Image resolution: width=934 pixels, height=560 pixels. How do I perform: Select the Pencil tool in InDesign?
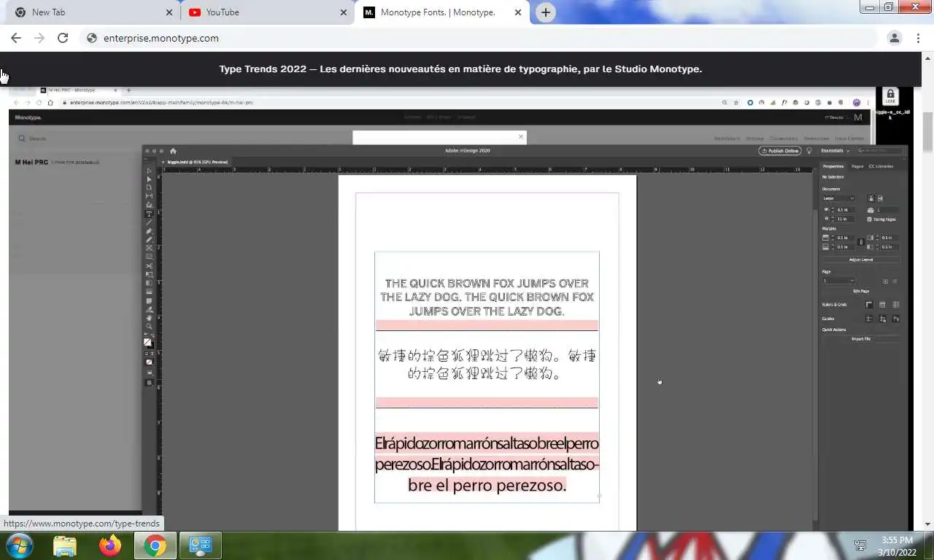[149, 239]
